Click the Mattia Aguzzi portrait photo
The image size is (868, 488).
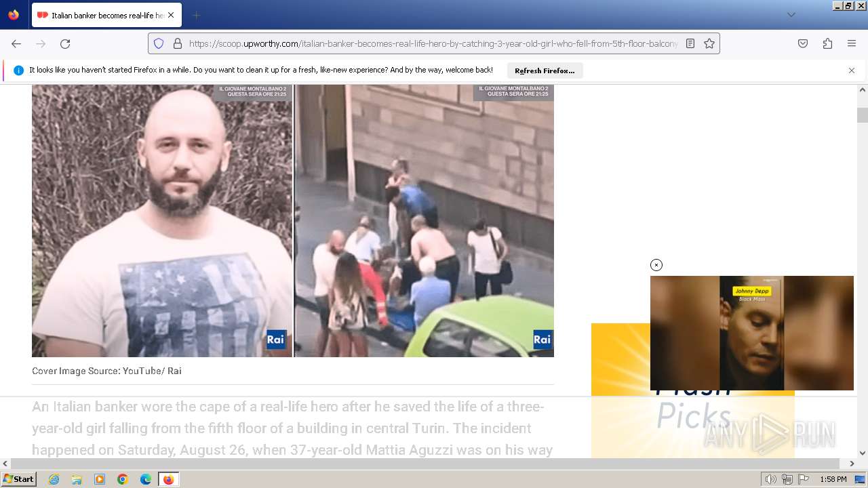[x=162, y=220]
